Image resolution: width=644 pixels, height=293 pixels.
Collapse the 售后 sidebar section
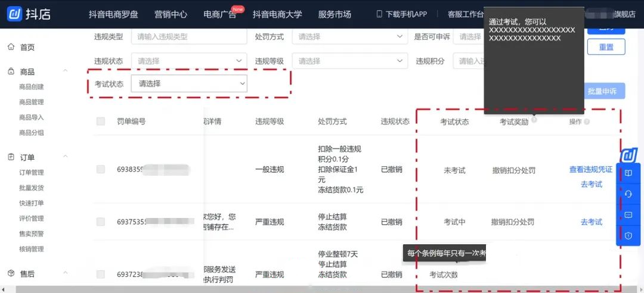(x=66, y=273)
